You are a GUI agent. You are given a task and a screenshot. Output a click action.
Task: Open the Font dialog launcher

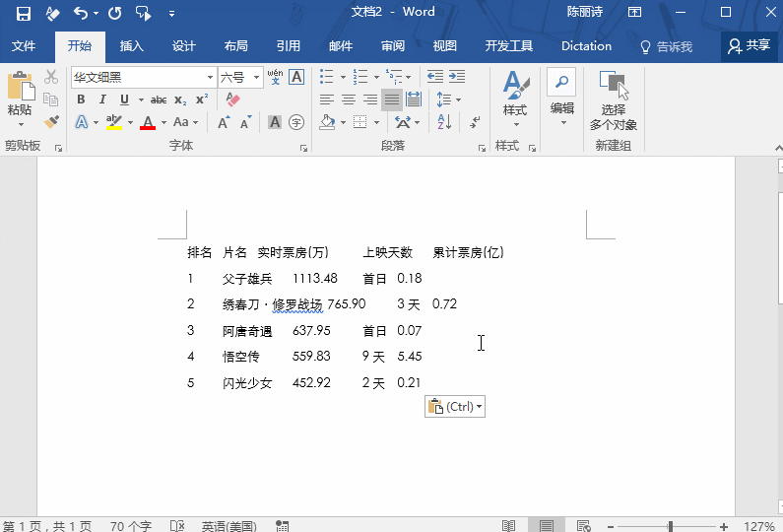(x=303, y=148)
